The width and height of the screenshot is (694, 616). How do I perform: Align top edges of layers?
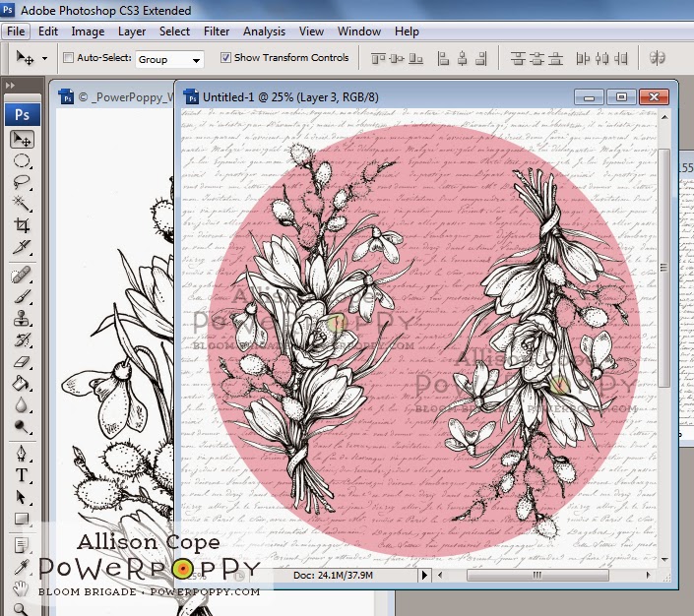[378, 58]
